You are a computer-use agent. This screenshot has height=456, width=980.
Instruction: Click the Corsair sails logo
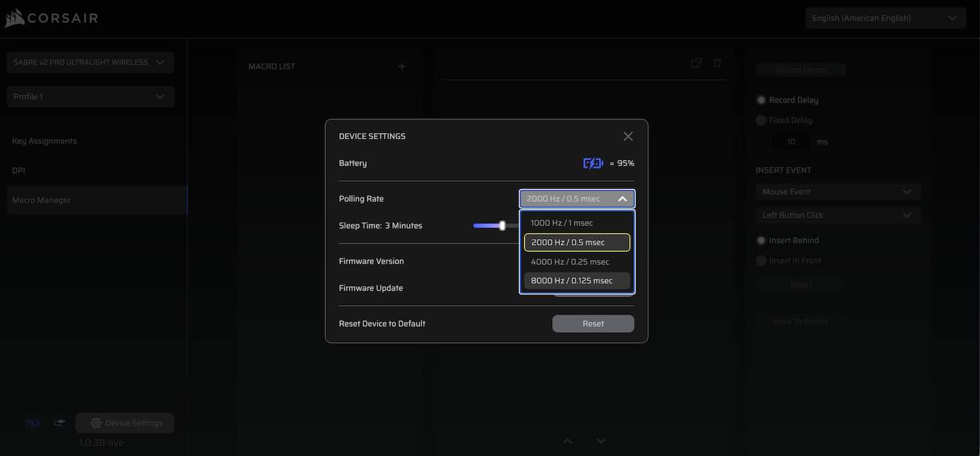[14, 18]
